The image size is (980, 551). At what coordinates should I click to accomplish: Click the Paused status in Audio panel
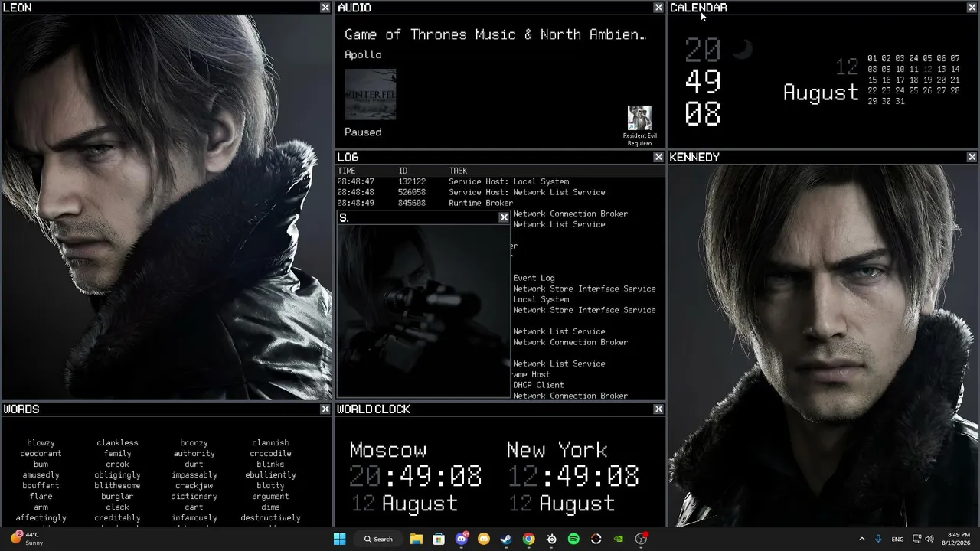(x=363, y=132)
